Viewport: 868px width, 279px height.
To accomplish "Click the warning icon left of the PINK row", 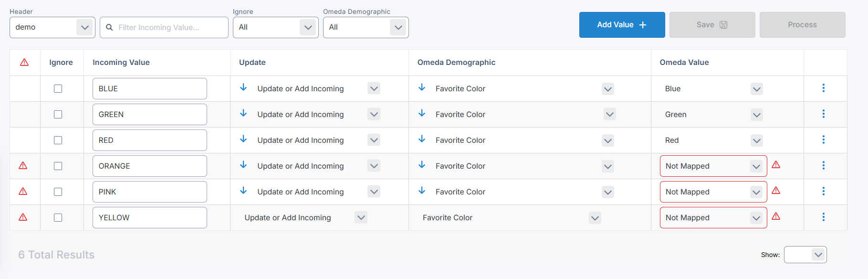I will 23,192.
